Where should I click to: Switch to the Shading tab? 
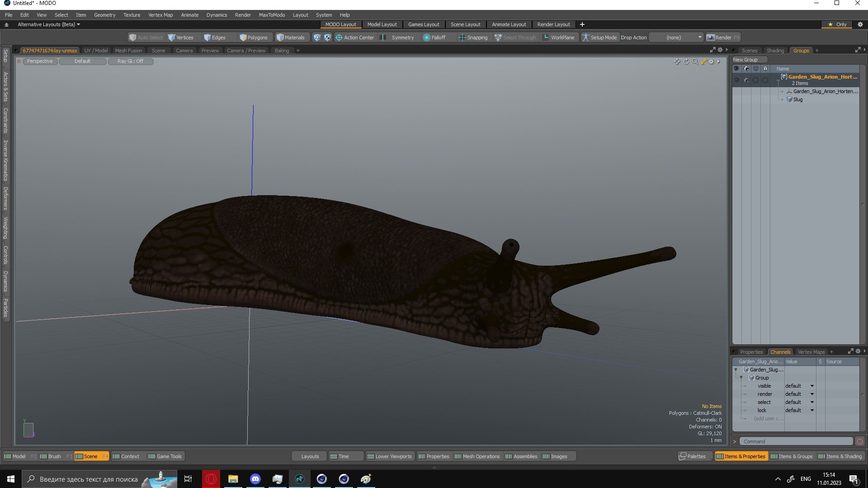coord(775,51)
